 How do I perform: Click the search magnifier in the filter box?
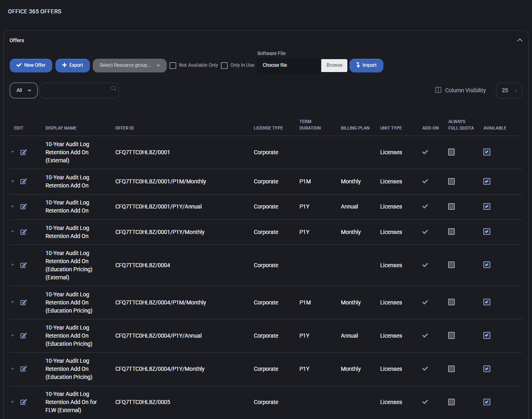[x=113, y=88]
